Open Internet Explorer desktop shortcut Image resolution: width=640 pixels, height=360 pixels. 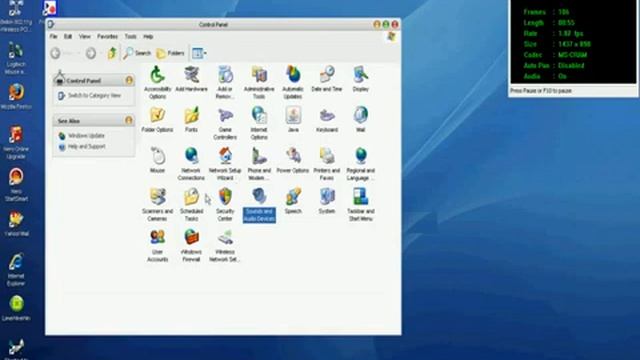tap(16, 270)
